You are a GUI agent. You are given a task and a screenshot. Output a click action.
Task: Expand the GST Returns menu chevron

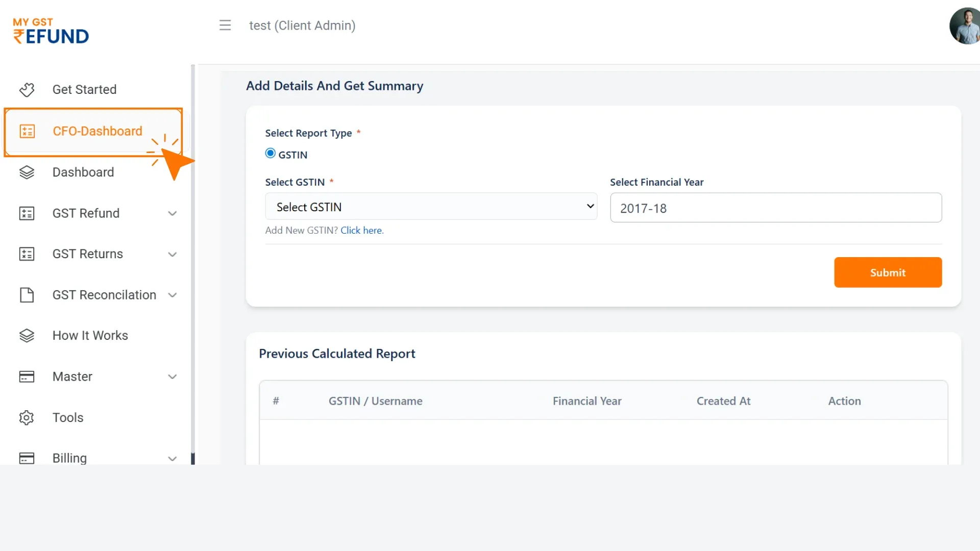click(173, 254)
